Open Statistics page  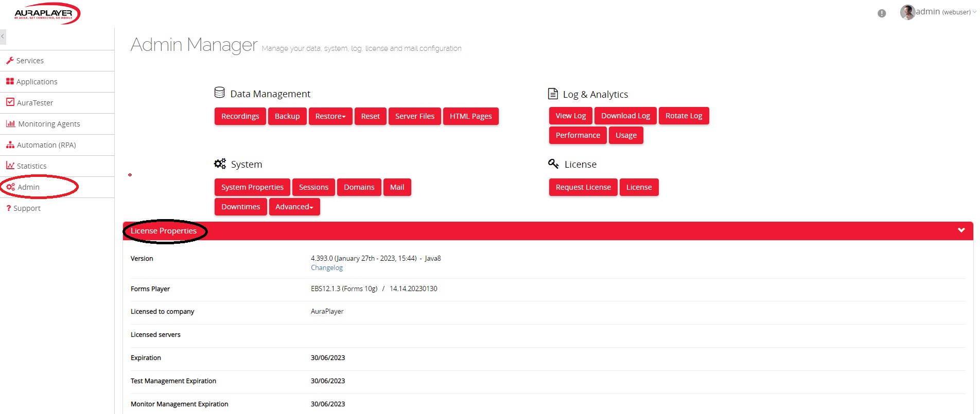coord(31,166)
